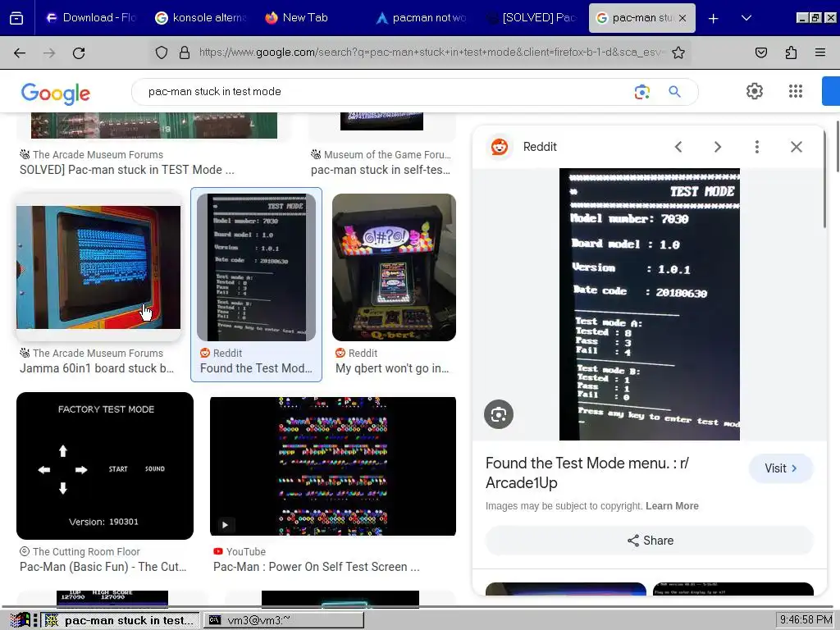The height and width of the screenshot is (630, 840).
Task: Save page to Pocket
Action: click(760, 52)
